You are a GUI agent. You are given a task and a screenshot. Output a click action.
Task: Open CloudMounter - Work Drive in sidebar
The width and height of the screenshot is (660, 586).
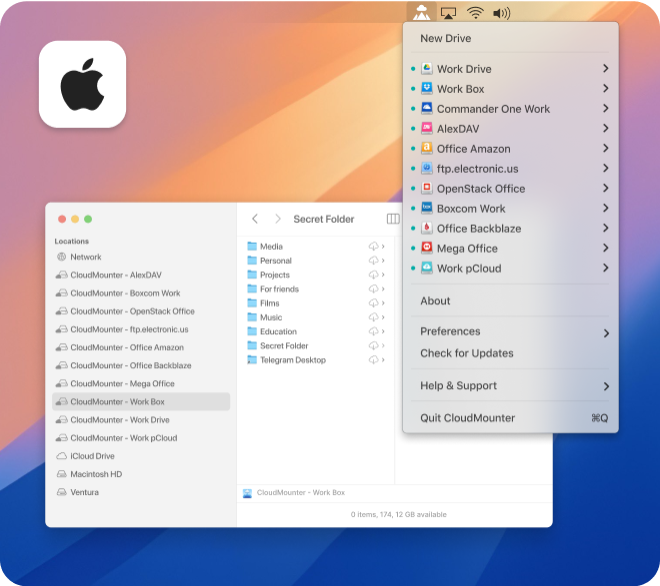pos(141,420)
